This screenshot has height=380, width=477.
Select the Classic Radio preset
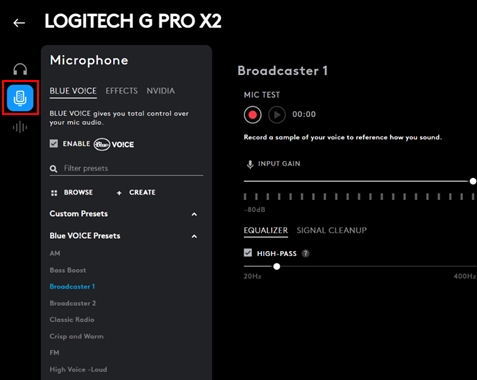click(x=72, y=320)
